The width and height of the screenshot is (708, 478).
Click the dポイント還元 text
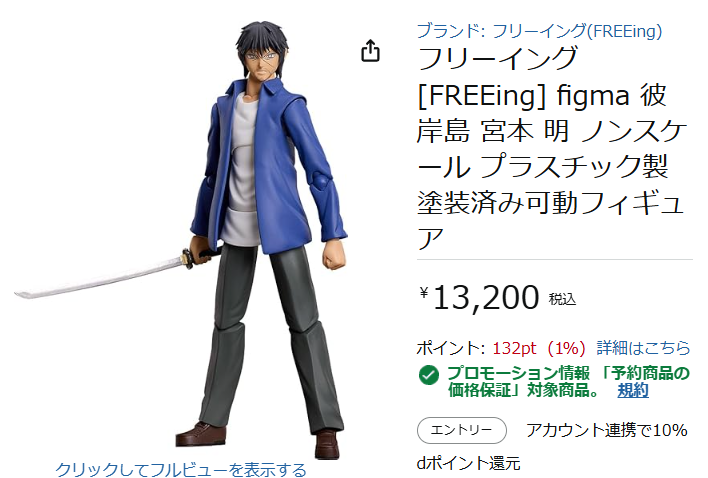pos(468,463)
